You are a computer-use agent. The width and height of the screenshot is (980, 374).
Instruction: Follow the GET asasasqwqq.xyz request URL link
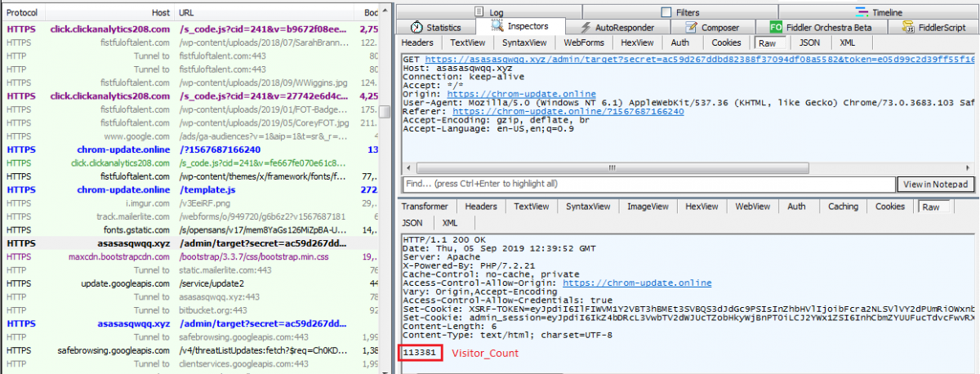(x=700, y=60)
